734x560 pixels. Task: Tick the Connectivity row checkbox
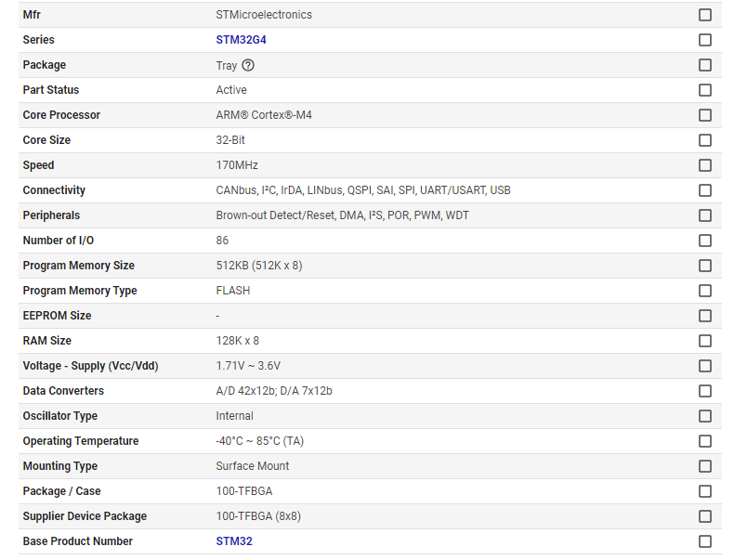click(705, 190)
